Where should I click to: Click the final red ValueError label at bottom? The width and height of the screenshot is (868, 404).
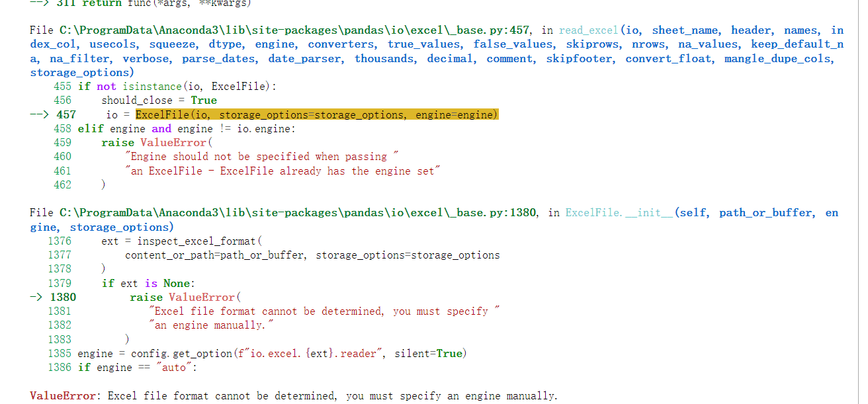pyautogui.click(x=64, y=395)
